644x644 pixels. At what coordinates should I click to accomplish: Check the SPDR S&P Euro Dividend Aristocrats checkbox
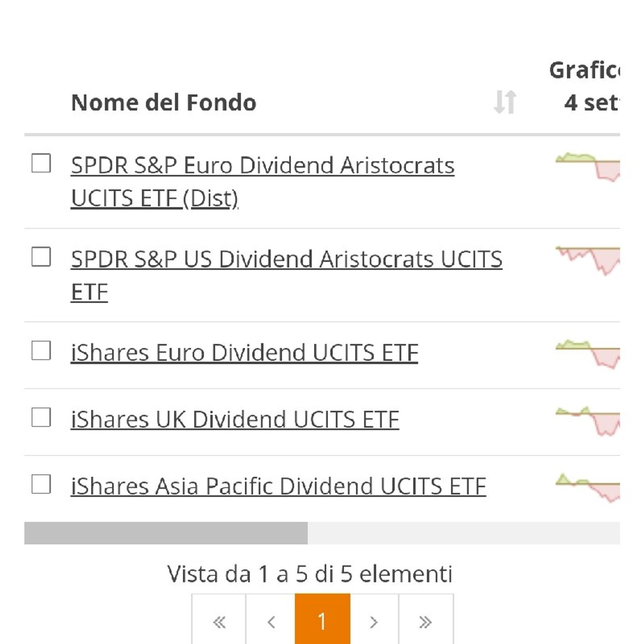(40, 162)
